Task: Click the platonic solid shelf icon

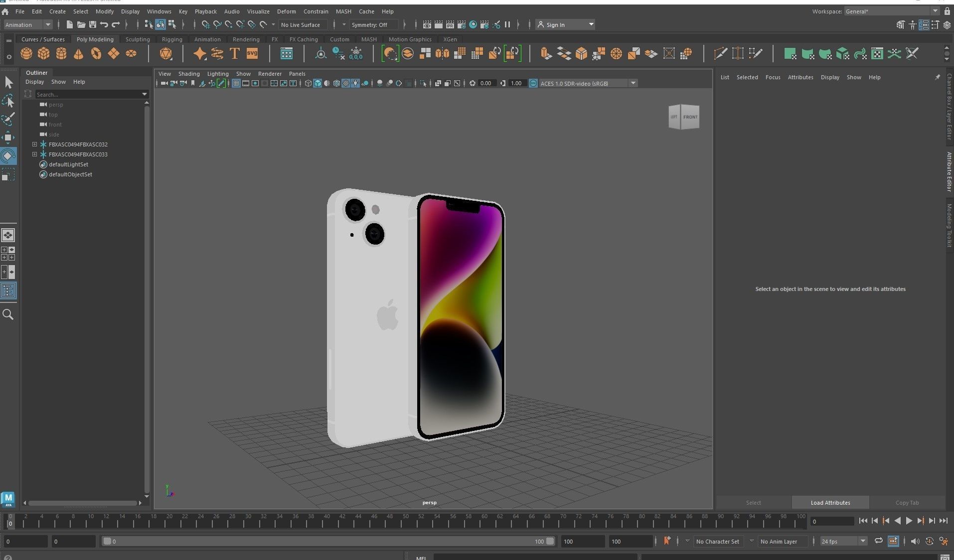Action: [x=165, y=53]
